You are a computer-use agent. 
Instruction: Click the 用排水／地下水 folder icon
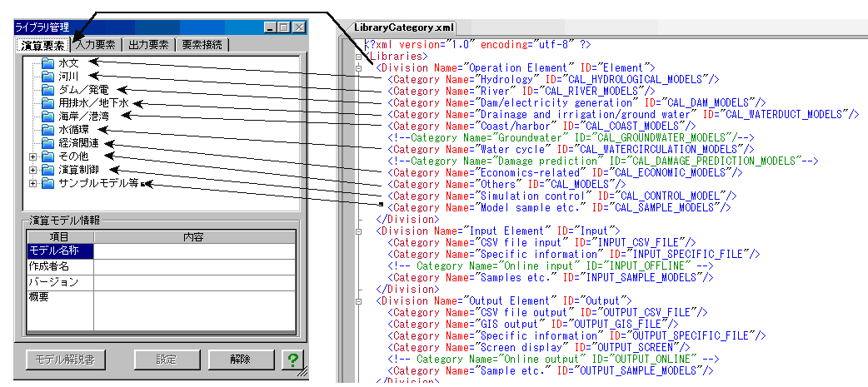[x=47, y=103]
